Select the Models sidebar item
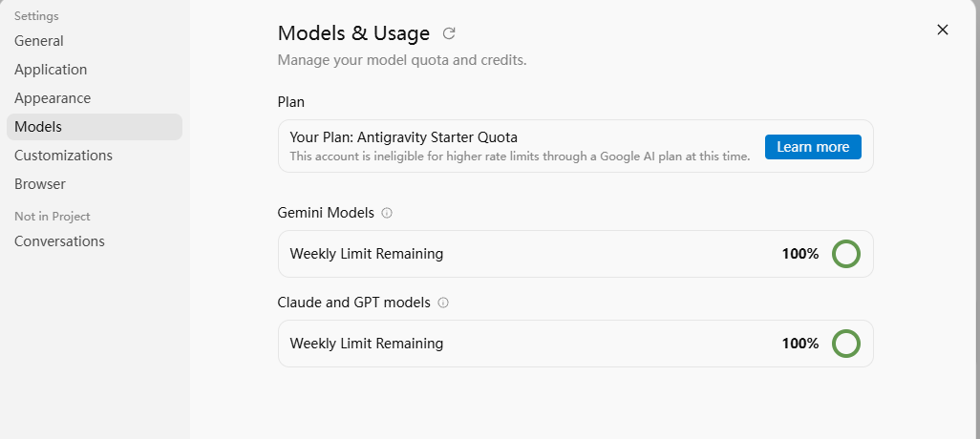This screenshot has width=980, height=439. [x=95, y=127]
